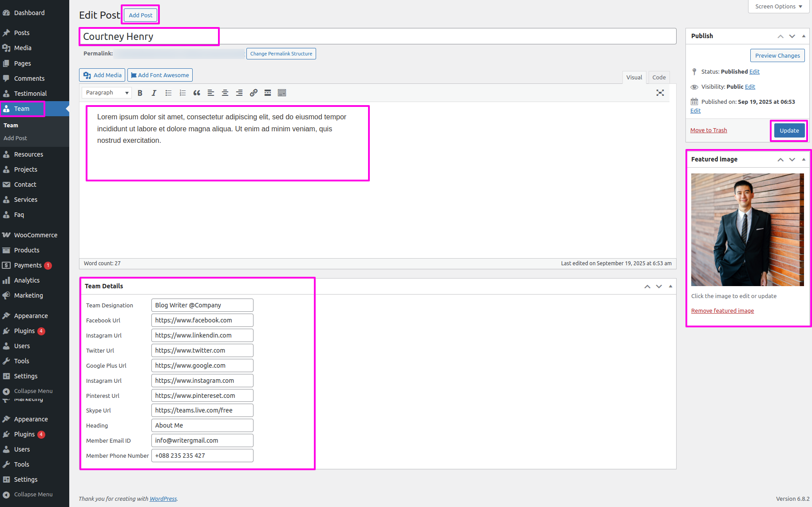Open the Paragraph format dropdown

107,93
